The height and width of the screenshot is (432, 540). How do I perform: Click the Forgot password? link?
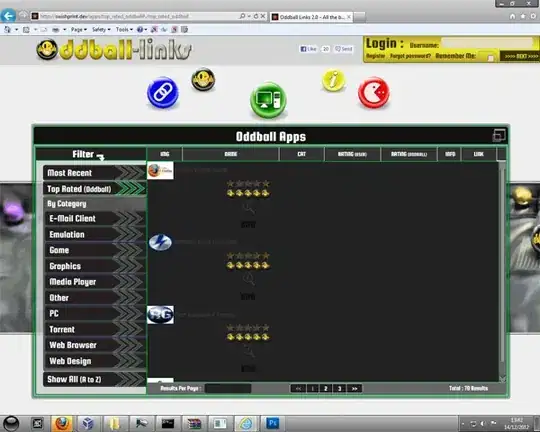(410, 56)
